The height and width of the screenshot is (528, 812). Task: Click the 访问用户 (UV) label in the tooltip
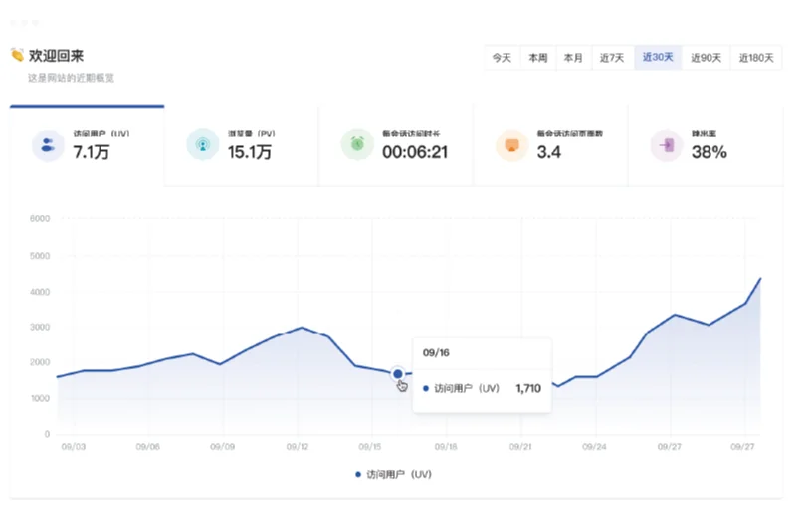(467, 388)
